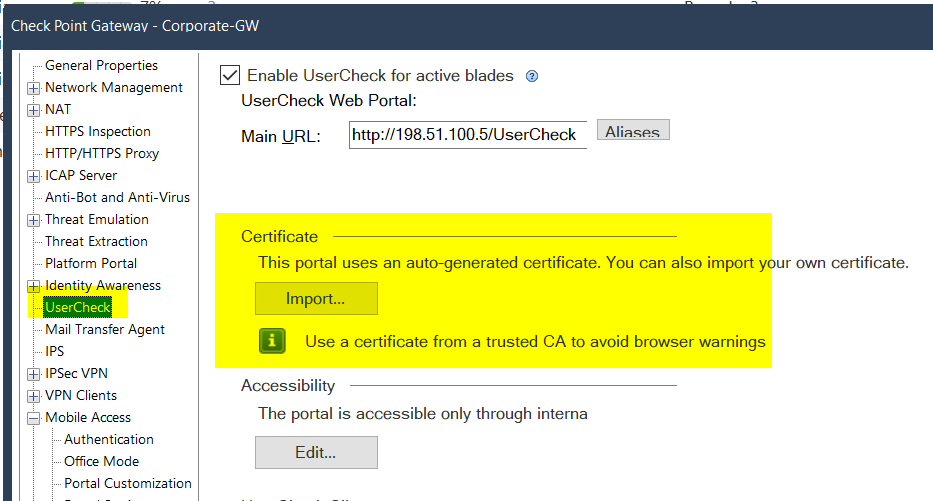This screenshot has width=933, height=501.
Task: Open General Properties page
Action: click(x=101, y=65)
